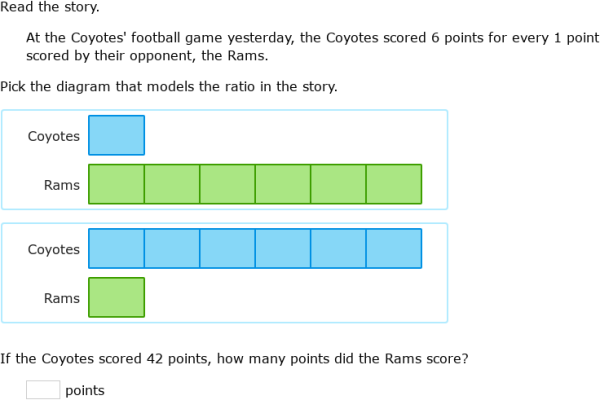This screenshot has height=400, width=600.
Task: Click the Rams label in the bottom diagram
Action: pos(62,298)
